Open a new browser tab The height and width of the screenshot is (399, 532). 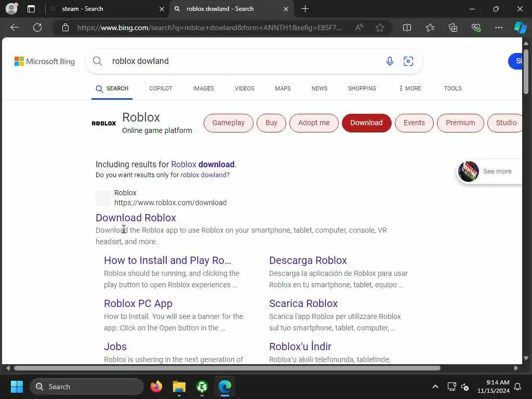[x=305, y=9]
